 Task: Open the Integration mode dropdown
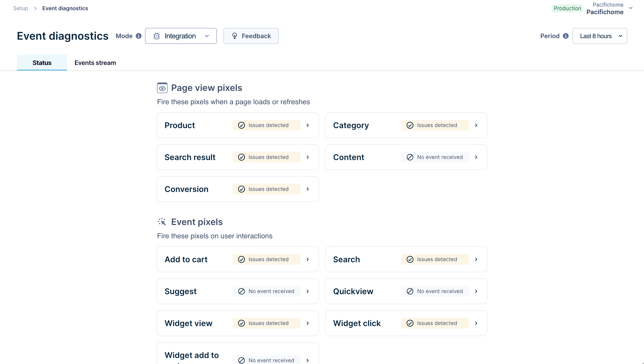click(181, 36)
